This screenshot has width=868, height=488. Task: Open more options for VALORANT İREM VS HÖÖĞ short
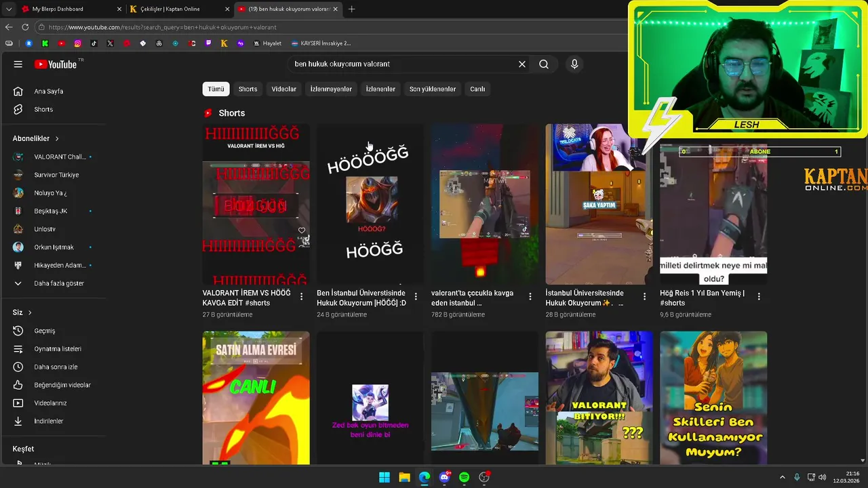tap(302, 296)
